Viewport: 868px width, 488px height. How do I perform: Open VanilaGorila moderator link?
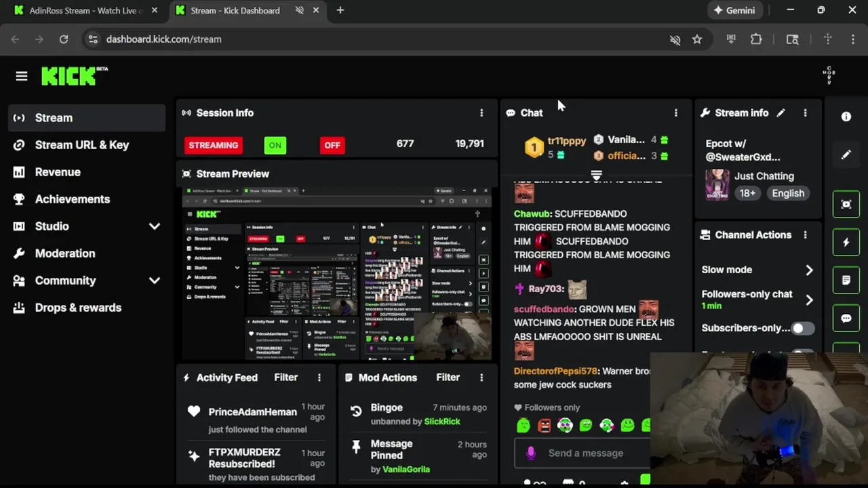click(x=406, y=469)
